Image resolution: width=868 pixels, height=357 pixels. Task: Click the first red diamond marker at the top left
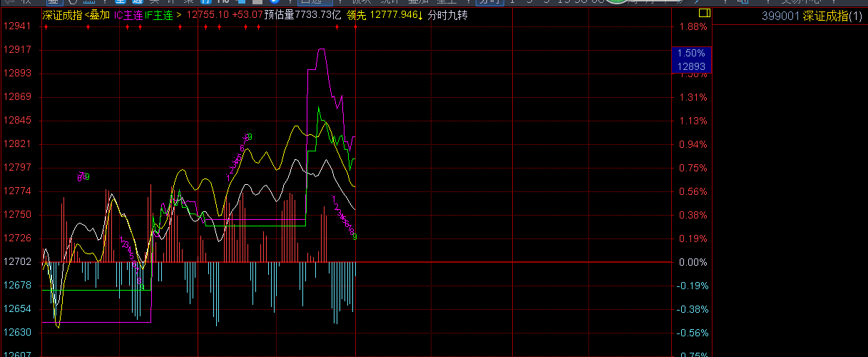pyautogui.click(x=46, y=27)
